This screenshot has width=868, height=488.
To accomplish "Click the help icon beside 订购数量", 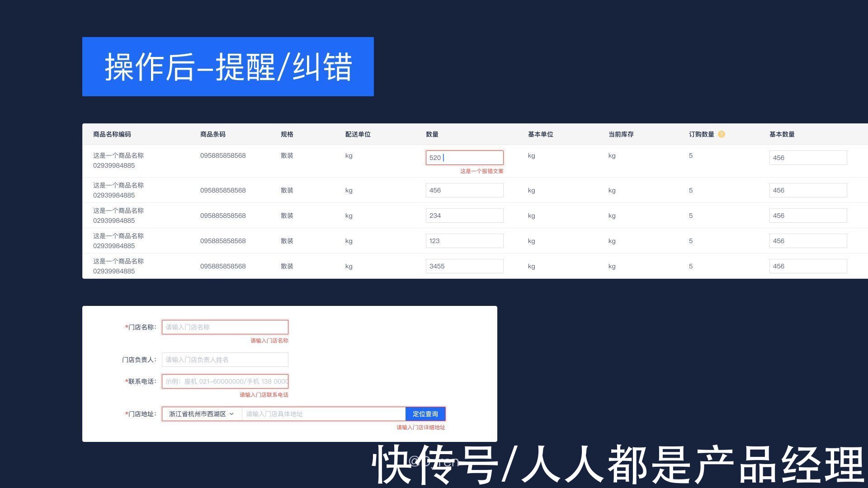I will 722,134.
